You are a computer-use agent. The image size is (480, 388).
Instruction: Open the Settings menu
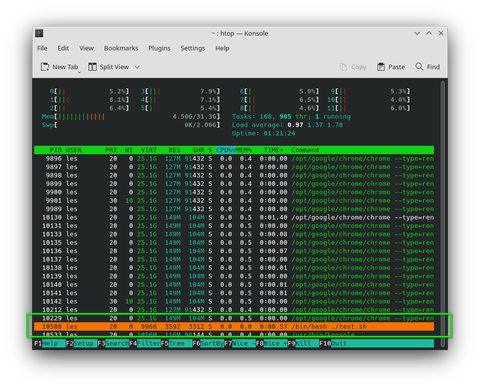point(193,48)
